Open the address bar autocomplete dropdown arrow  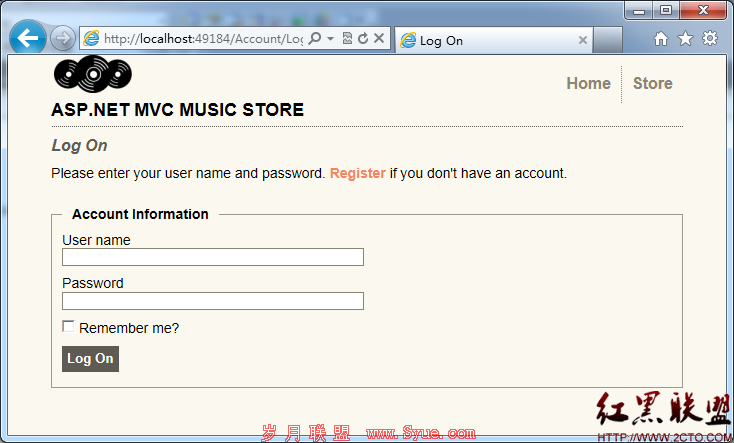click(x=330, y=38)
